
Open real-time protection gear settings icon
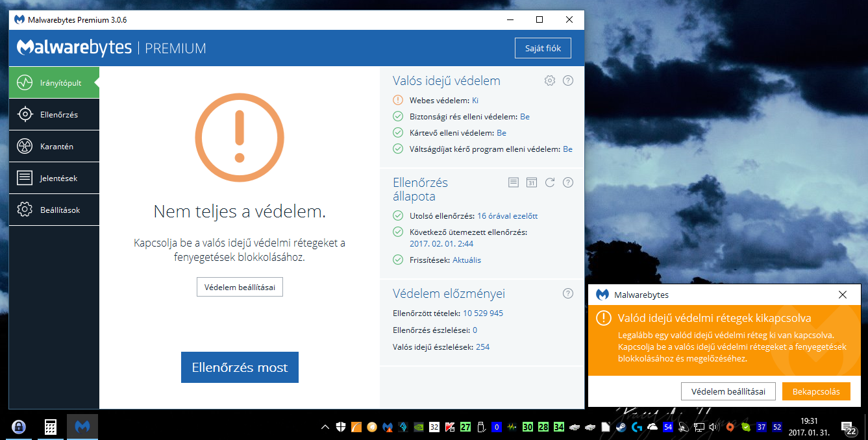[550, 80]
